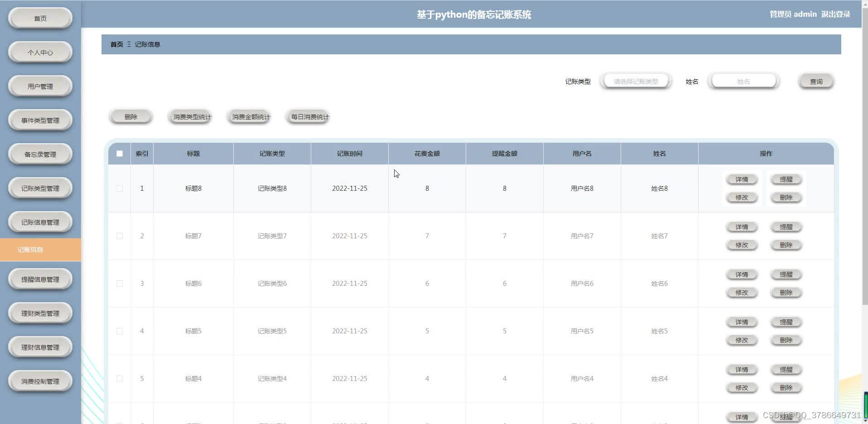The height and width of the screenshot is (424, 868).
Task: View 详情 for 标题8 row
Action: [x=742, y=179]
